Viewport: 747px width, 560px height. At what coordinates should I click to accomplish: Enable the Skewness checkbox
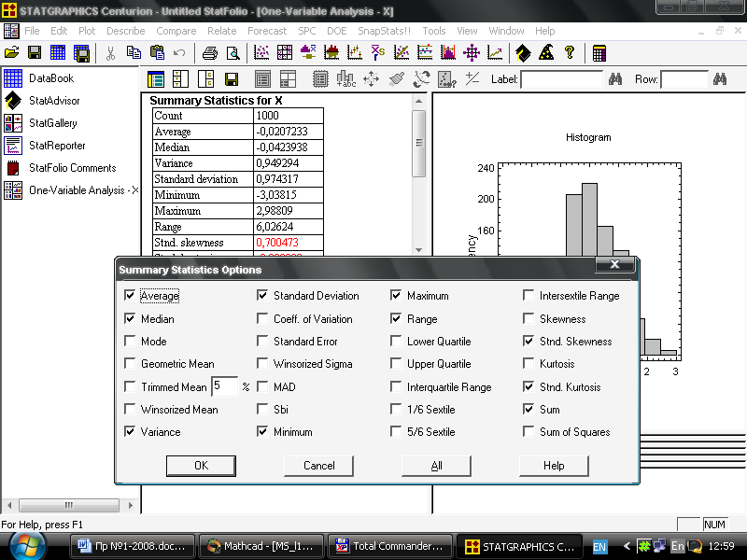coord(528,318)
